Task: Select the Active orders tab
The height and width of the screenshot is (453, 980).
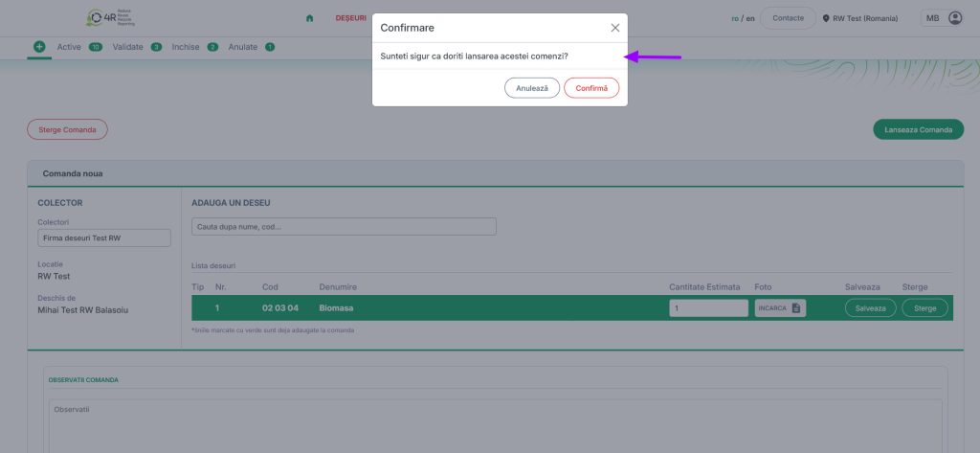Action: click(69, 47)
